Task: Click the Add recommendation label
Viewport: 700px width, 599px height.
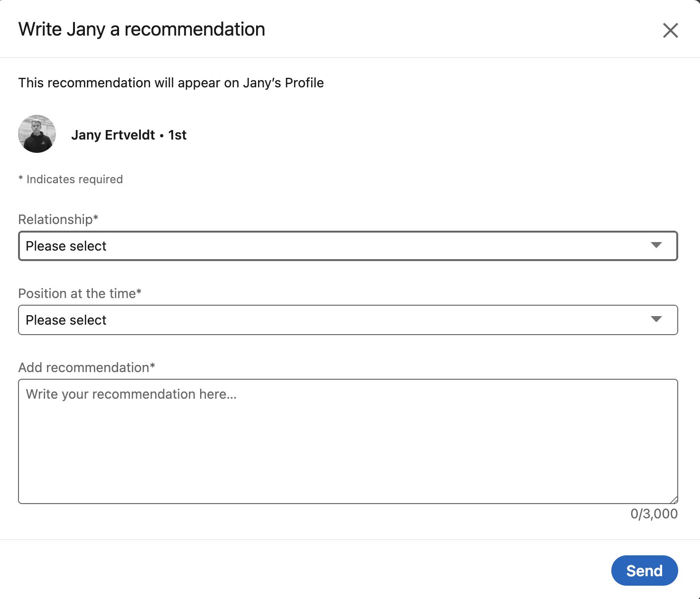Action: pyautogui.click(x=87, y=367)
